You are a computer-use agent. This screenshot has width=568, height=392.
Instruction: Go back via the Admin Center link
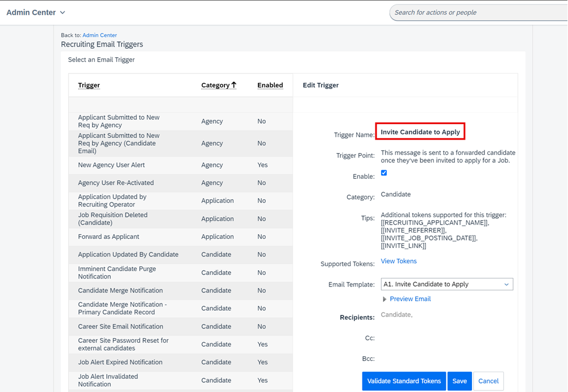pos(99,35)
